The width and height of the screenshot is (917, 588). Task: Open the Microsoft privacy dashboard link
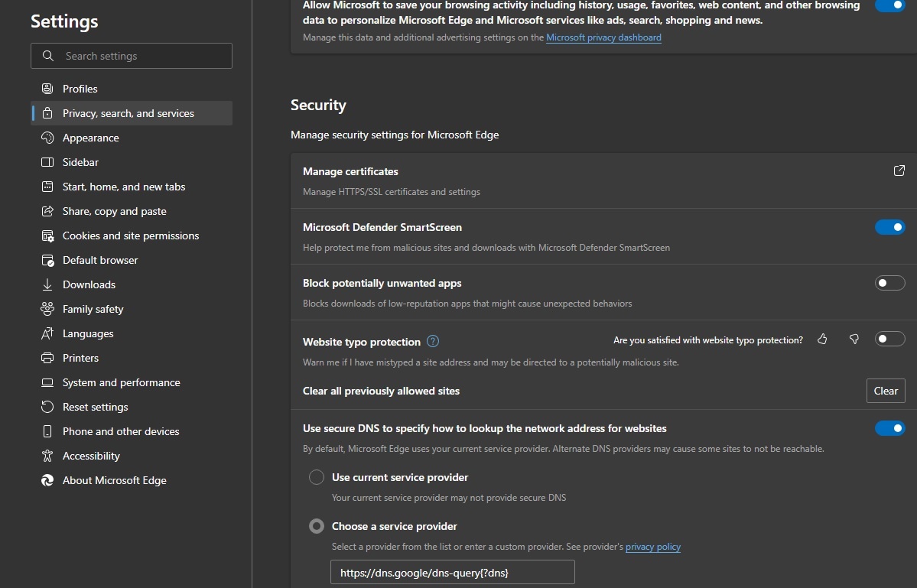click(x=603, y=37)
